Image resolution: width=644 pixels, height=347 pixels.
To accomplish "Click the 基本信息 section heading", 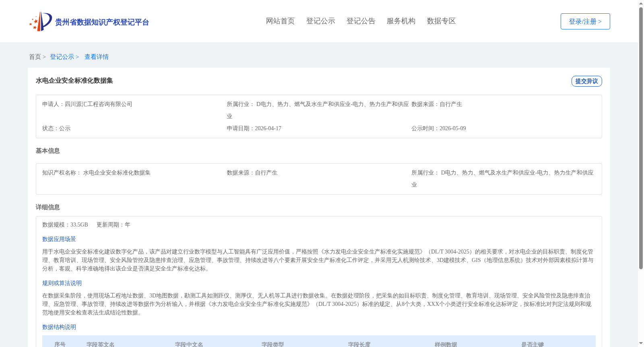I will tap(47, 151).
